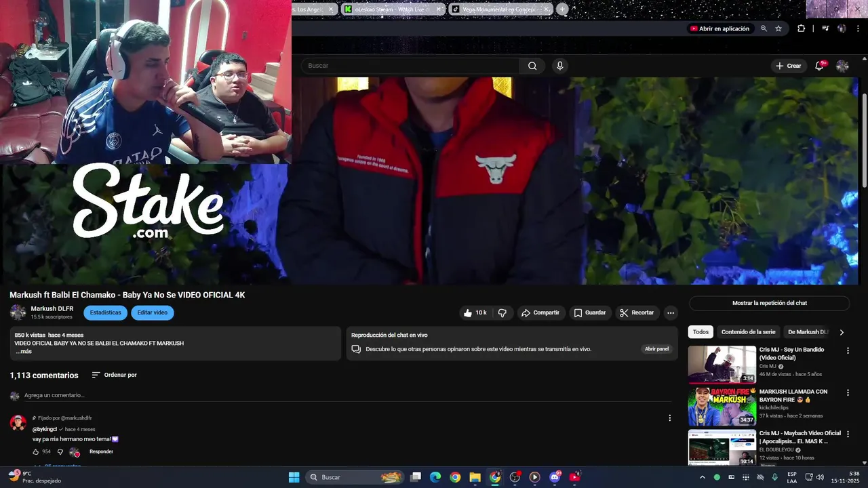
Task: Select De Markush DLFR chip
Action: pyautogui.click(x=808, y=332)
